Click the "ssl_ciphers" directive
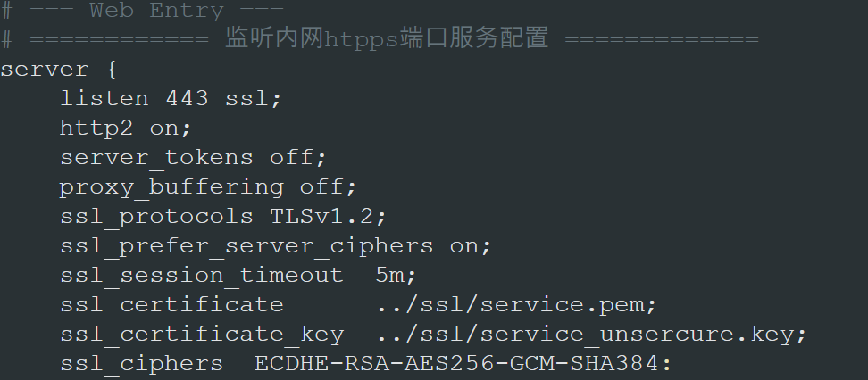This screenshot has width=868, height=380. coord(141,363)
